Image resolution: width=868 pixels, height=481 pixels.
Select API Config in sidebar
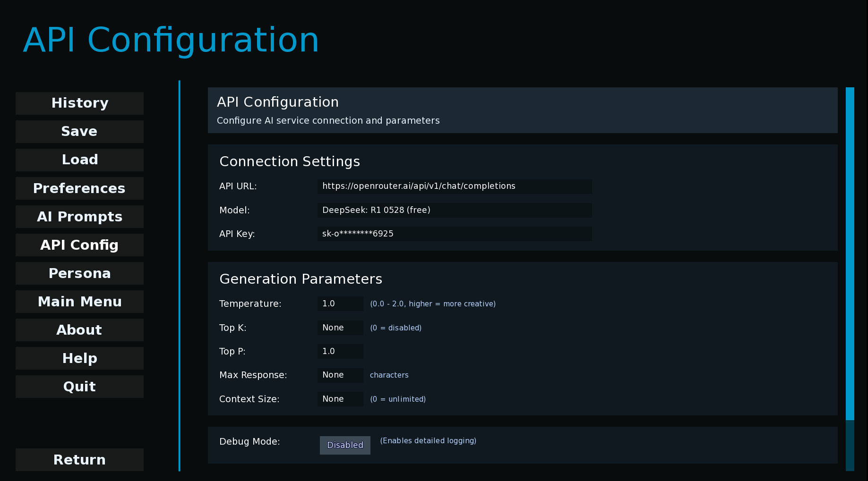coord(79,245)
